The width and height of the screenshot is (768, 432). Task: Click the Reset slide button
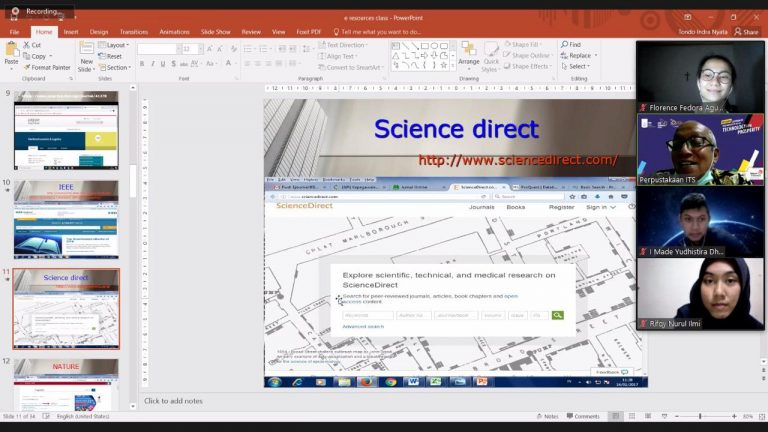(x=113, y=56)
